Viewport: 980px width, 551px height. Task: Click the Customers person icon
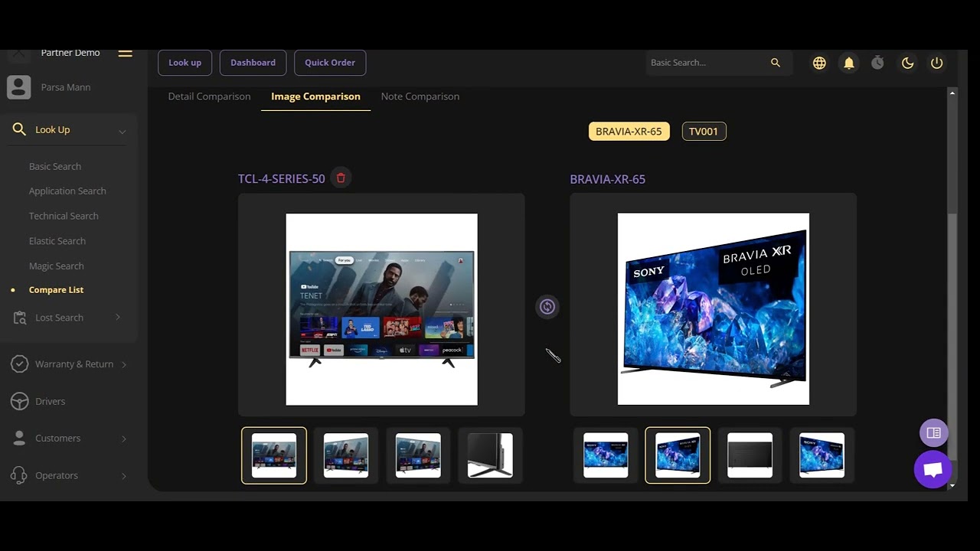[x=20, y=438]
